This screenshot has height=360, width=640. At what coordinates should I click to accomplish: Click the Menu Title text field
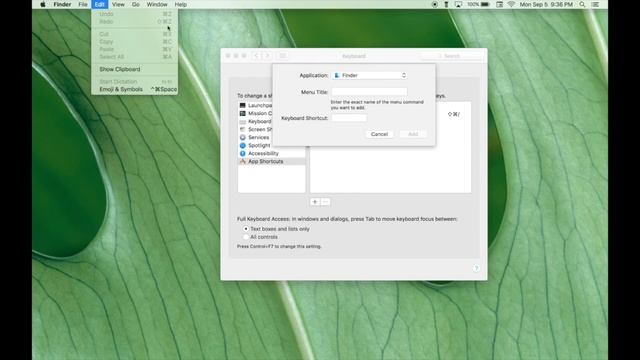(369, 92)
